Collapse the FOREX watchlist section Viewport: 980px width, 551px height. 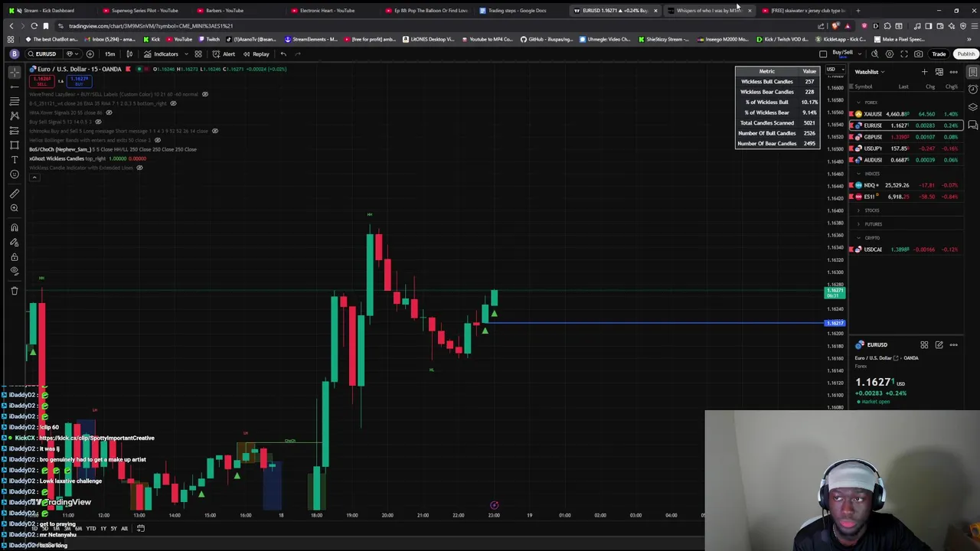coord(858,103)
